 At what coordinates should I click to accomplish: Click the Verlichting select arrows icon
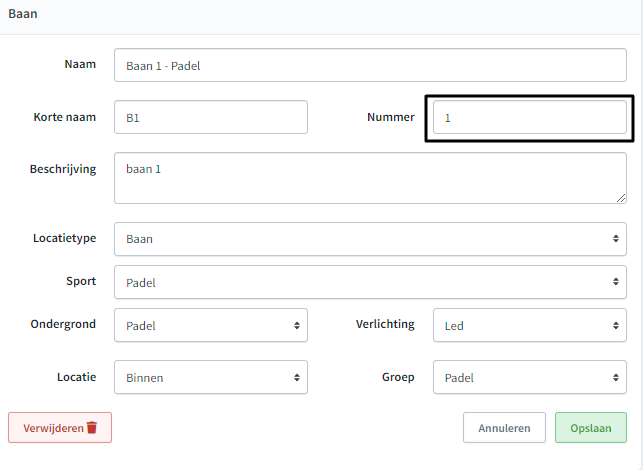tap(616, 326)
